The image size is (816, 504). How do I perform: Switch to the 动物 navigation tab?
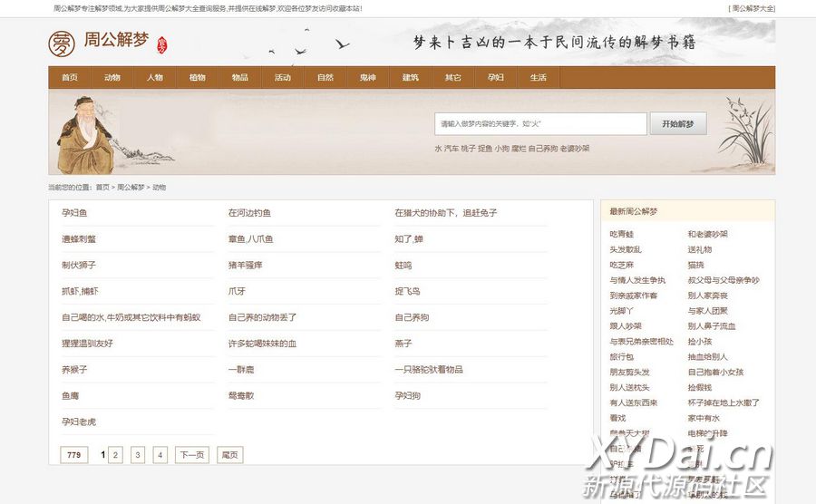click(x=112, y=78)
